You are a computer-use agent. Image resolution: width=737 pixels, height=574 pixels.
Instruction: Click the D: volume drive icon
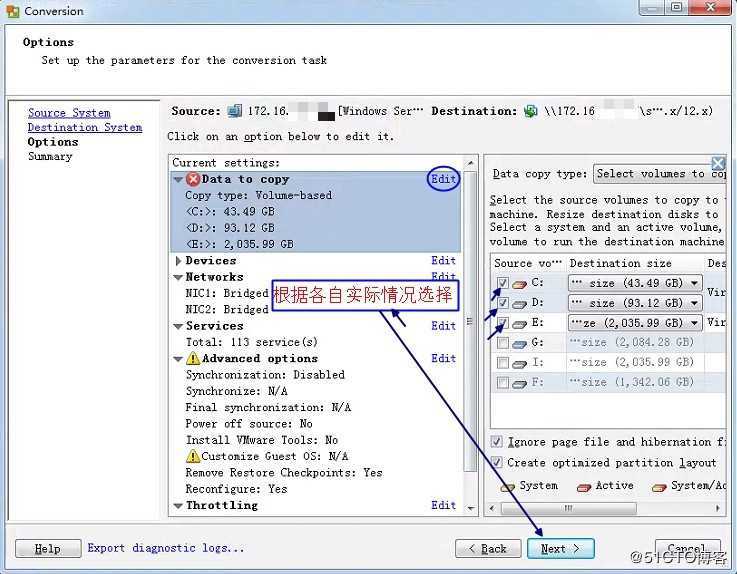[x=519, y=304]
